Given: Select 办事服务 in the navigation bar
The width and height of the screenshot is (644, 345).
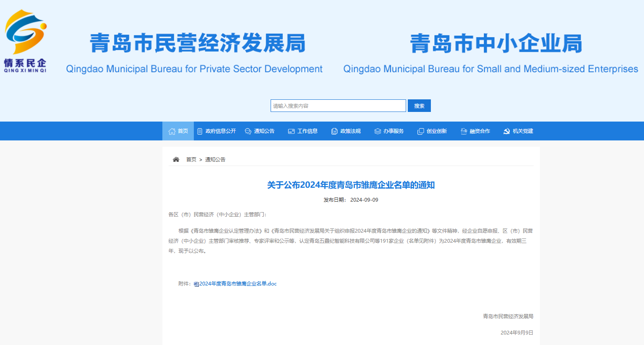Looking at the screenshot, I should click(x=389, y=131).
